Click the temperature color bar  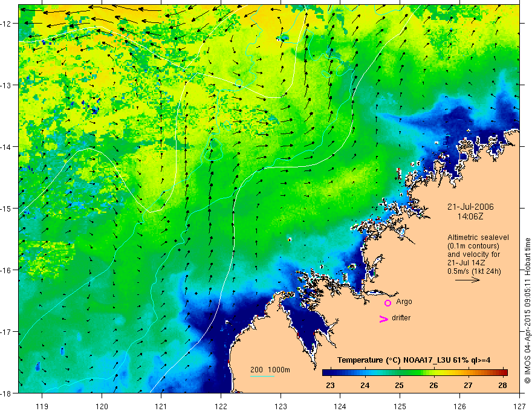tap(415, 373)
